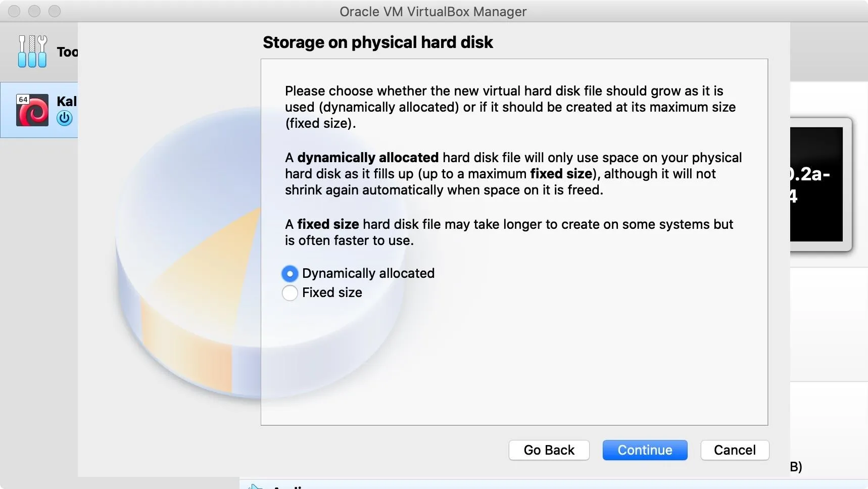Click the blue power state icon under Kali

coord(65,118)
